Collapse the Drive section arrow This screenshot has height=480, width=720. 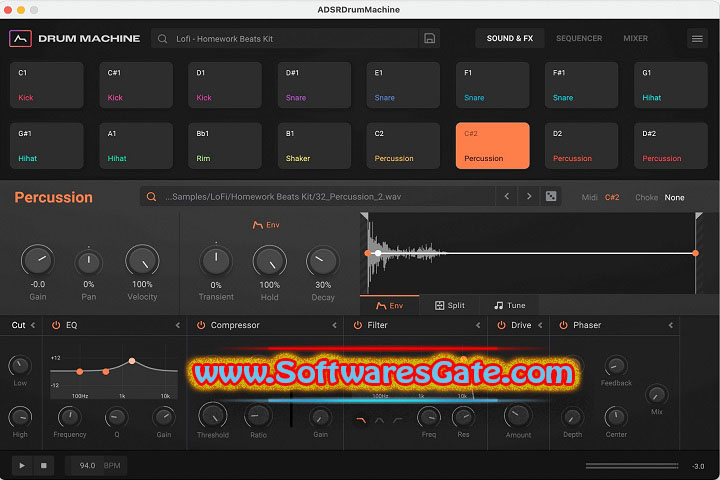tap(540, 325)
